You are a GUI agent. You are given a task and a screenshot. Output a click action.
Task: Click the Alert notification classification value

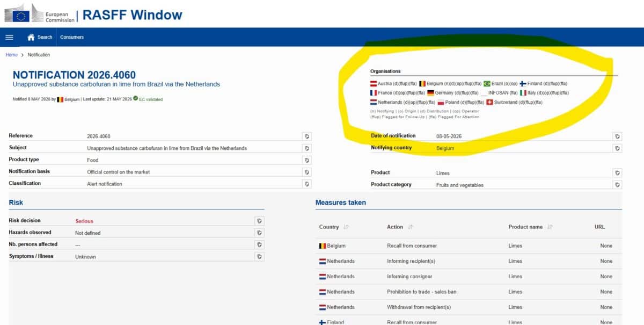105,184
